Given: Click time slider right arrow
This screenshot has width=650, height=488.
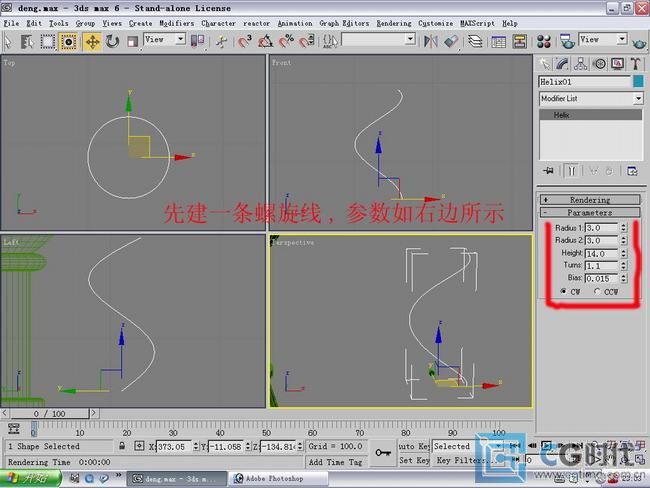Looking at the screenshot, I should click(94, 413).
